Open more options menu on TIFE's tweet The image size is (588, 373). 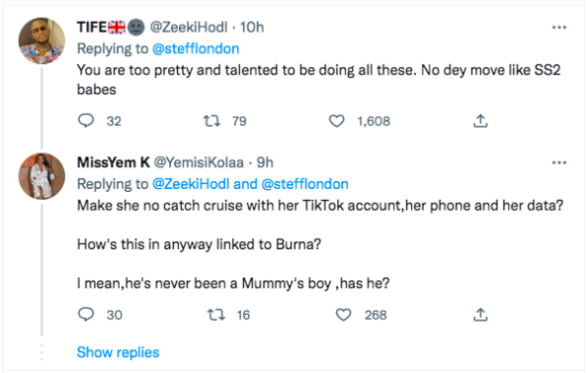click(559, 28)
